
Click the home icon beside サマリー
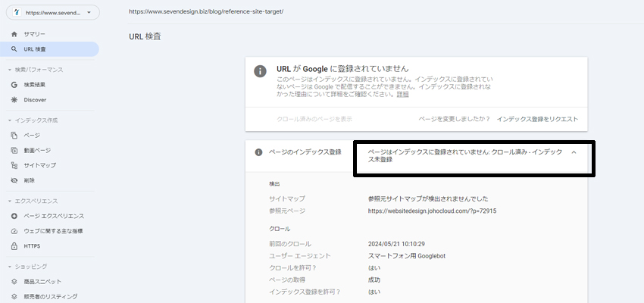point(14,34)
